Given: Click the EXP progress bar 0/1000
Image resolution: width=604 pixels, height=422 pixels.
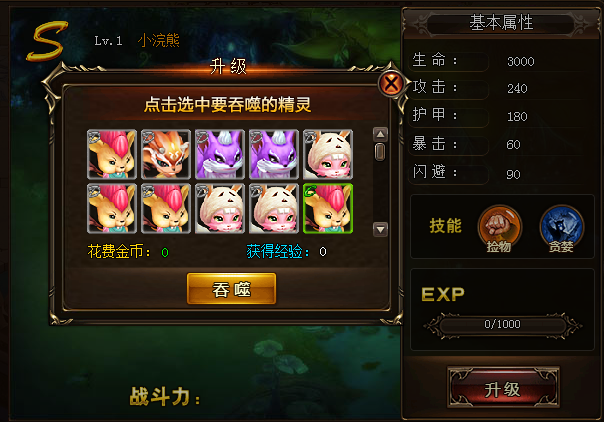Looking at the screenshot, I should (x=502, y=325).
